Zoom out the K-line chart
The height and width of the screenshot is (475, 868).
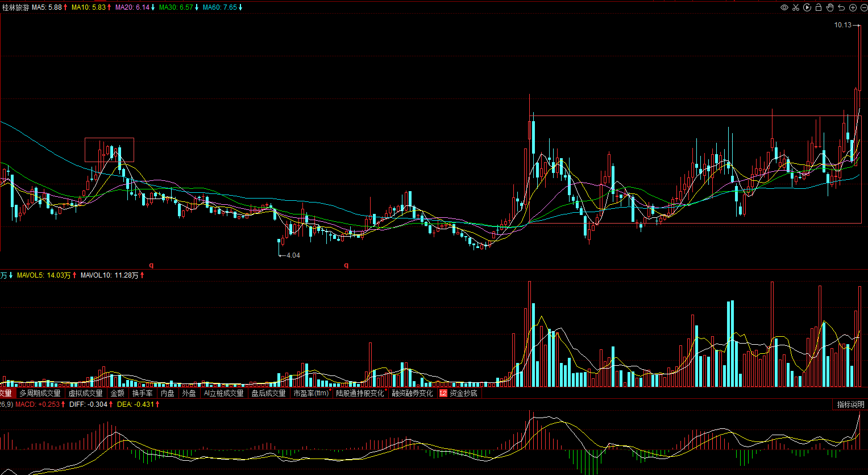pyautogui.click(x=863, y=7)
